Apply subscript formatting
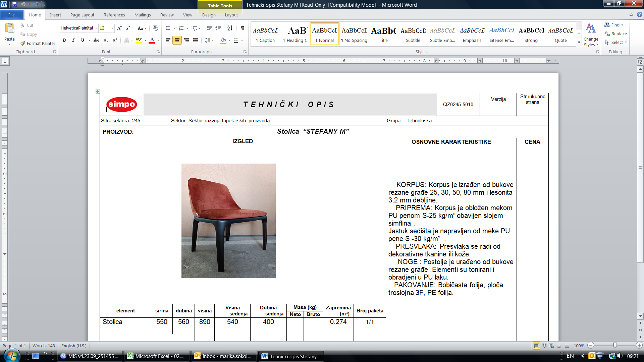644x362 pixels. (105, 40)
